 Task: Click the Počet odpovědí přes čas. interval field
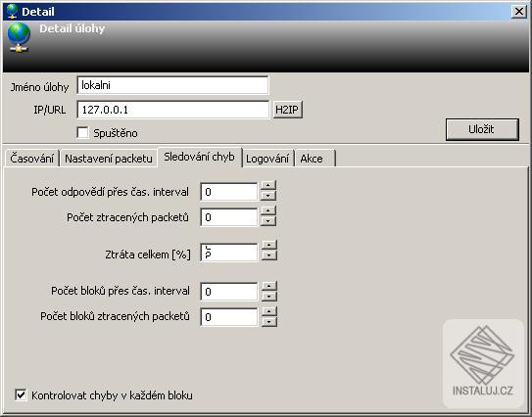click(x=229, y=192)
